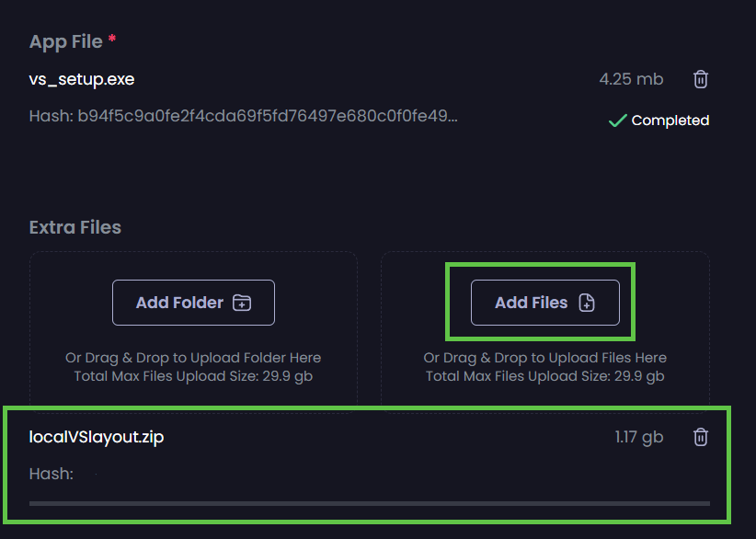
Task: Delete the vs_setup.exe app file
Action: (701, 79)
